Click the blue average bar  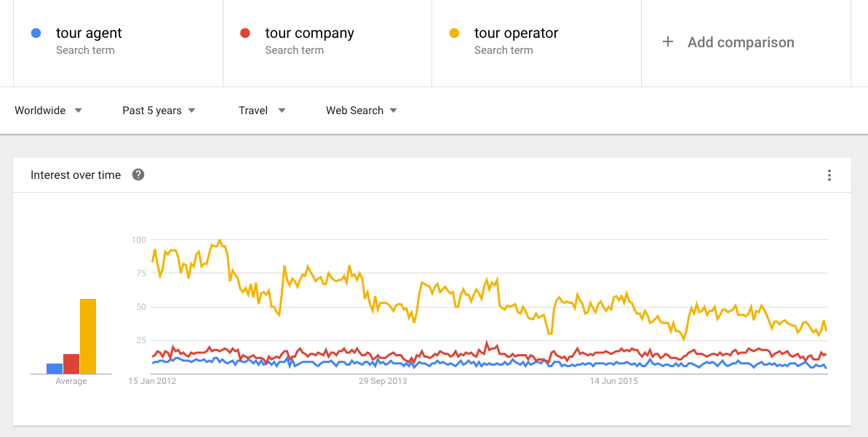coord(55,369)
